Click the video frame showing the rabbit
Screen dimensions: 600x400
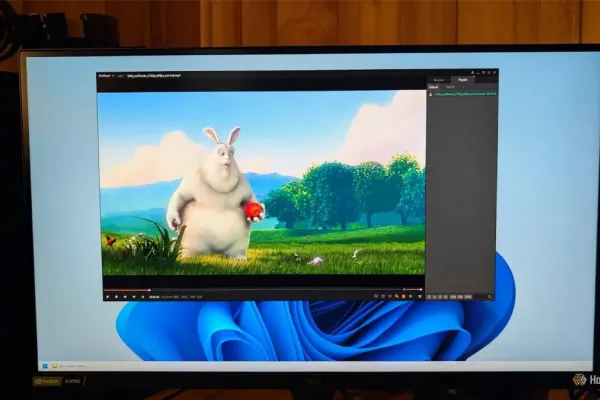tap(262, 183)
